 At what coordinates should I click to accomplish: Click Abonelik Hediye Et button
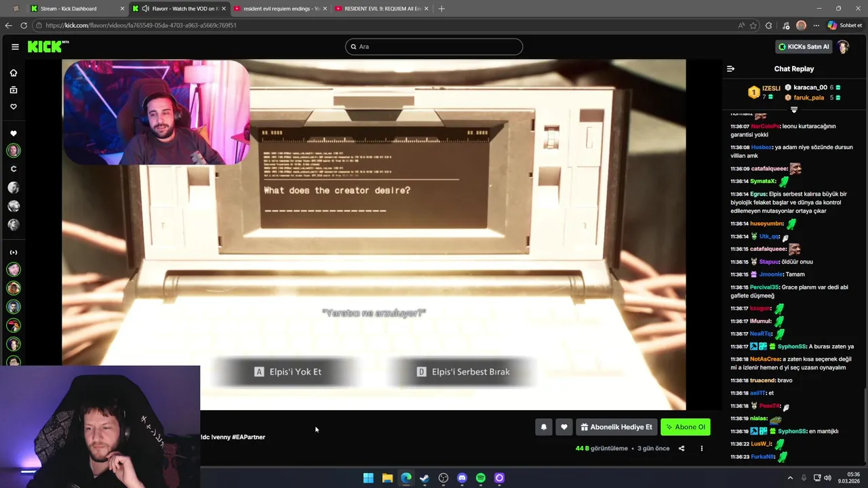pyautogui.click(x=616, y=427)
